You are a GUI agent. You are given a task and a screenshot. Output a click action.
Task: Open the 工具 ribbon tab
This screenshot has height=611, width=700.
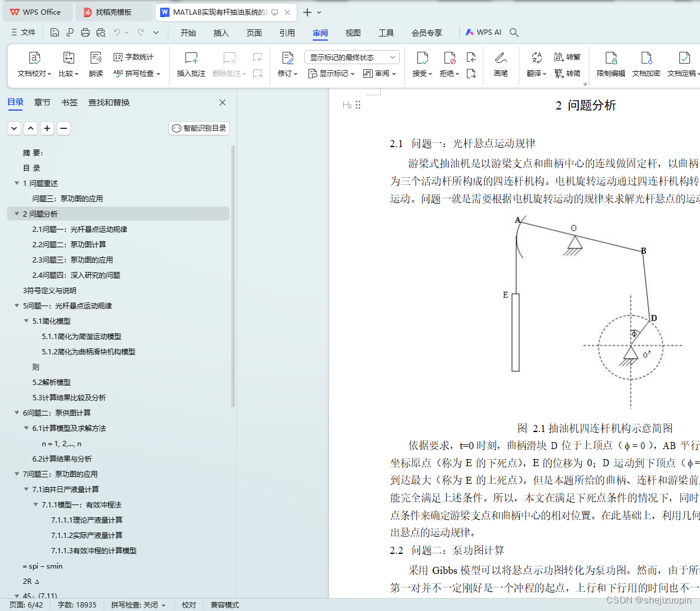pyautogui.click(x=386, y=32)
